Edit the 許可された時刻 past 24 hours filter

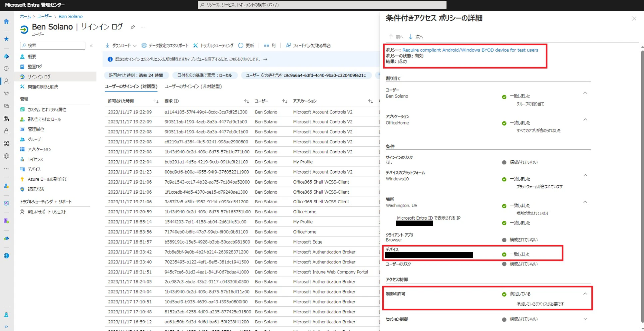pos(136,76)
